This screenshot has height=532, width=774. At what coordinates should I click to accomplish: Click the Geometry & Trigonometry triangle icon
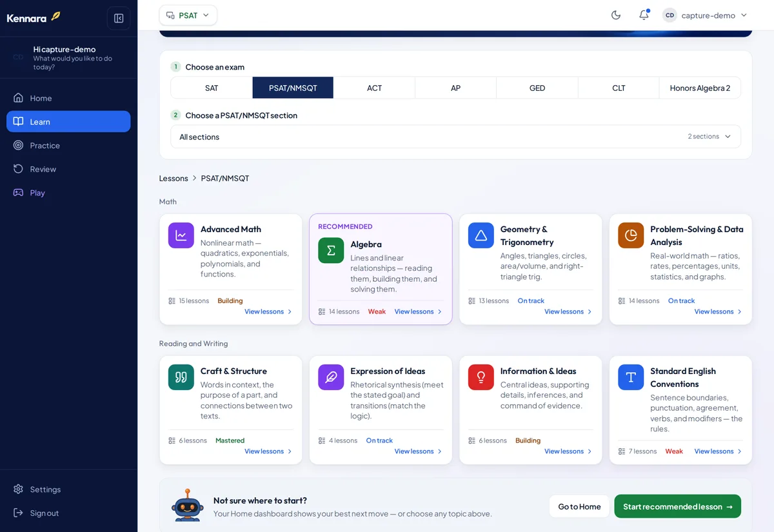(481, 235)
